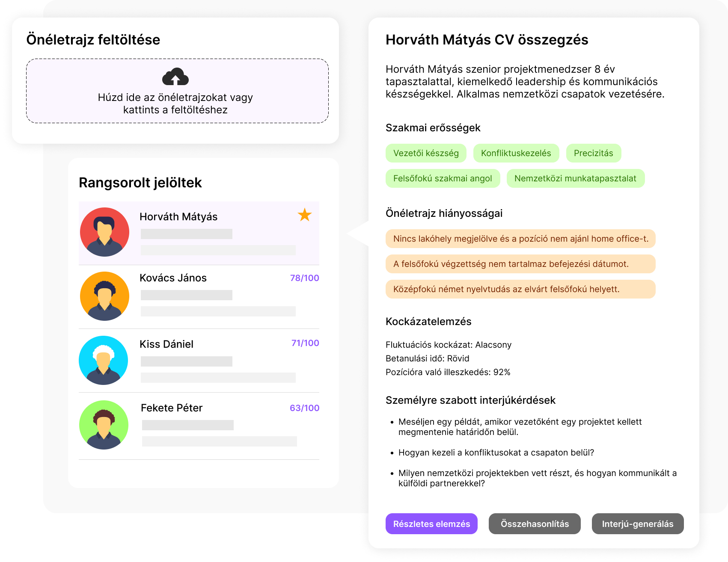The height and width of the screenshot is (562, 728).
Task: Click the Konfliktuskezelés strength tag
Action: pos(516,153)
